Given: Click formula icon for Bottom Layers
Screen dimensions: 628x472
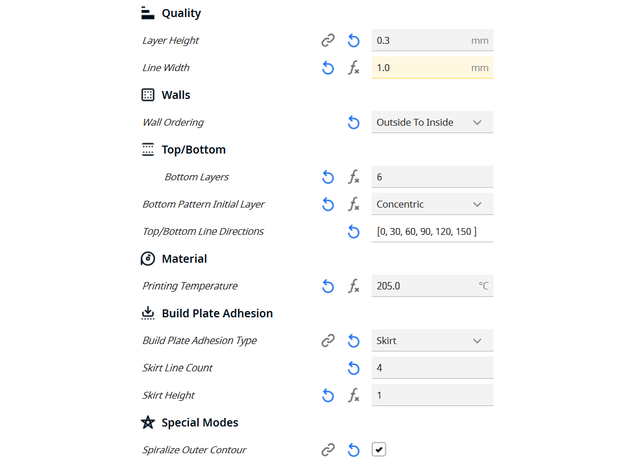Looking at the screenshot, I should point(353,177).
